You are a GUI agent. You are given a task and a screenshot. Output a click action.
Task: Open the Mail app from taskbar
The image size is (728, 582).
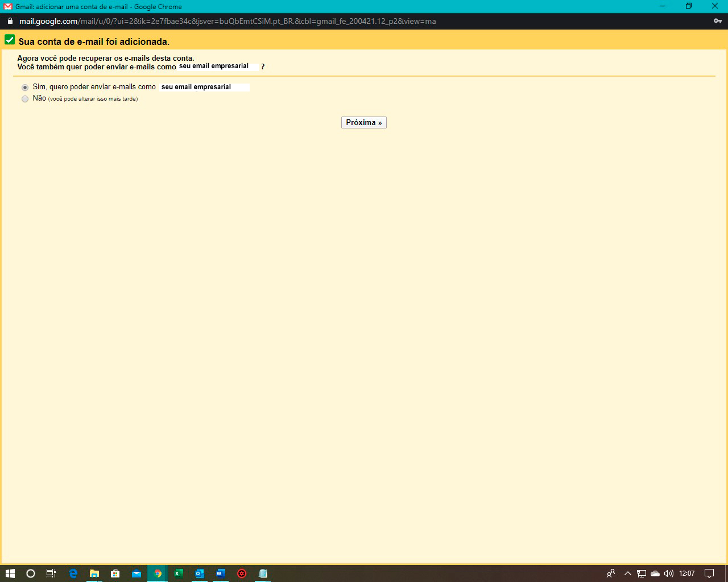[x=136, y=573]
